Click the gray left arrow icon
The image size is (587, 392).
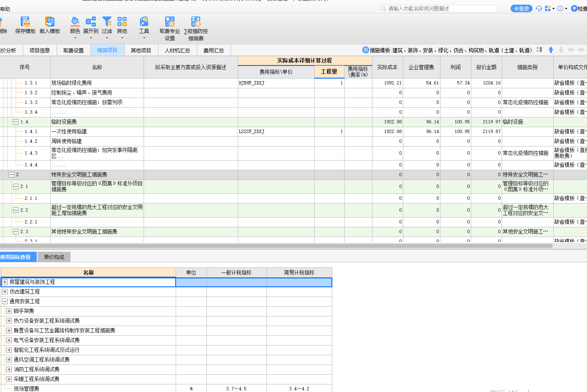tap(571, 50)
